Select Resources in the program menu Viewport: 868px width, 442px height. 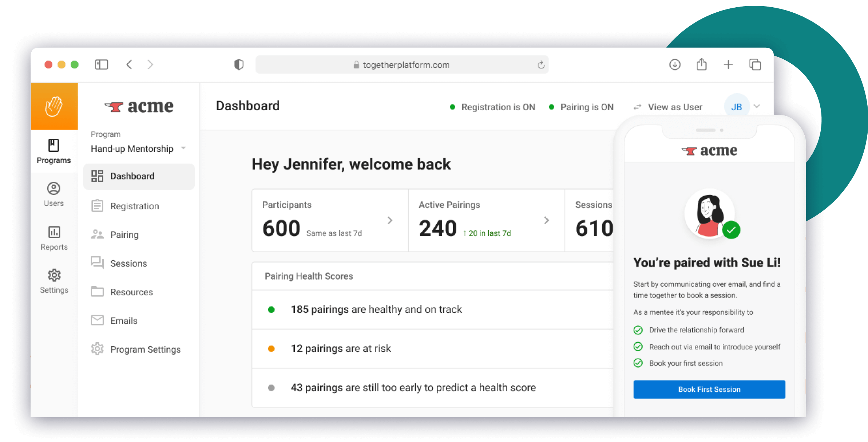pyautogui.click(x=139, y=292)
